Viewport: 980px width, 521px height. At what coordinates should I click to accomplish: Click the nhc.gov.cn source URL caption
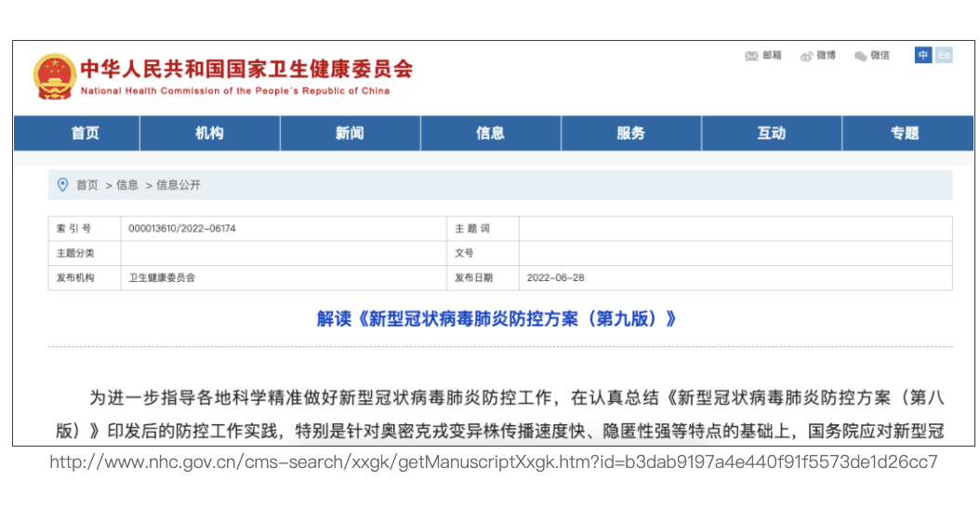(x=494, y=462)
